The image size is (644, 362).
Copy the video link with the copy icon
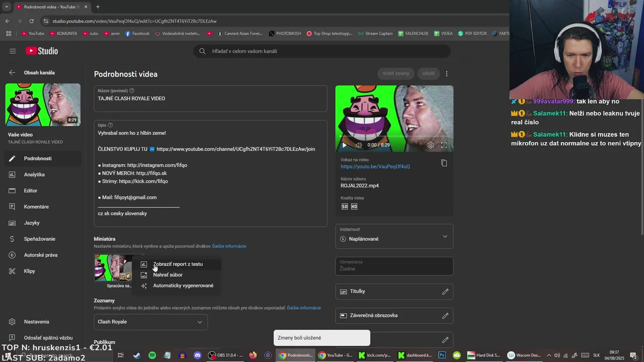(444, 163)
